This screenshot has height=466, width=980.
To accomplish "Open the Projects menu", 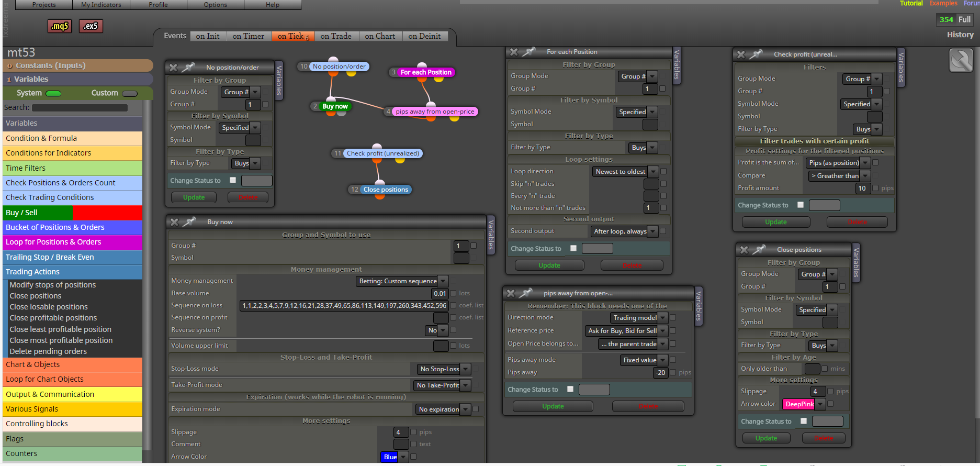I will point(44,5).
